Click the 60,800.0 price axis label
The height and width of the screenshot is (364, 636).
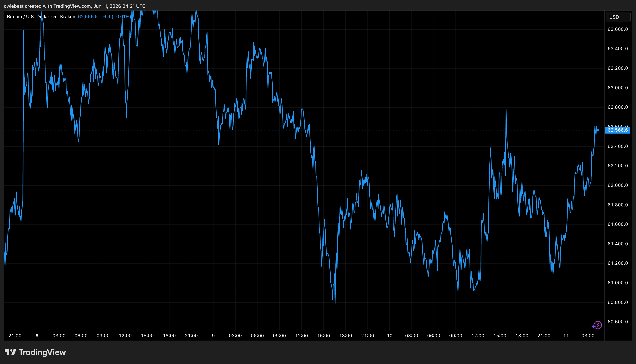pyautogui.click(x=618, y=302)
